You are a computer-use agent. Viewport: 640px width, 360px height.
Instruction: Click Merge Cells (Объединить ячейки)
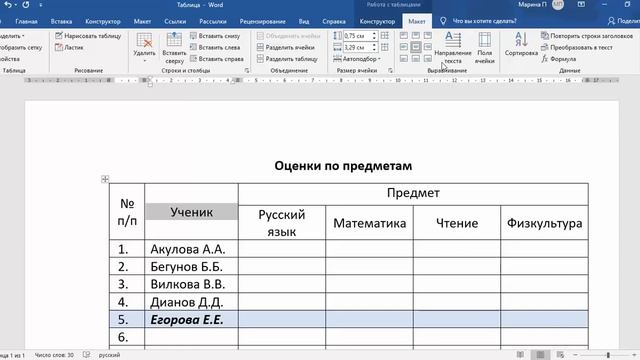point(289,36)
